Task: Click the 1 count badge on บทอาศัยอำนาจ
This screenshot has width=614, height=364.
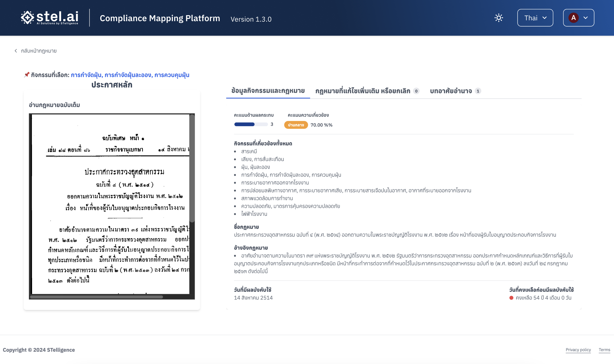Action: (x=478, y=91)
